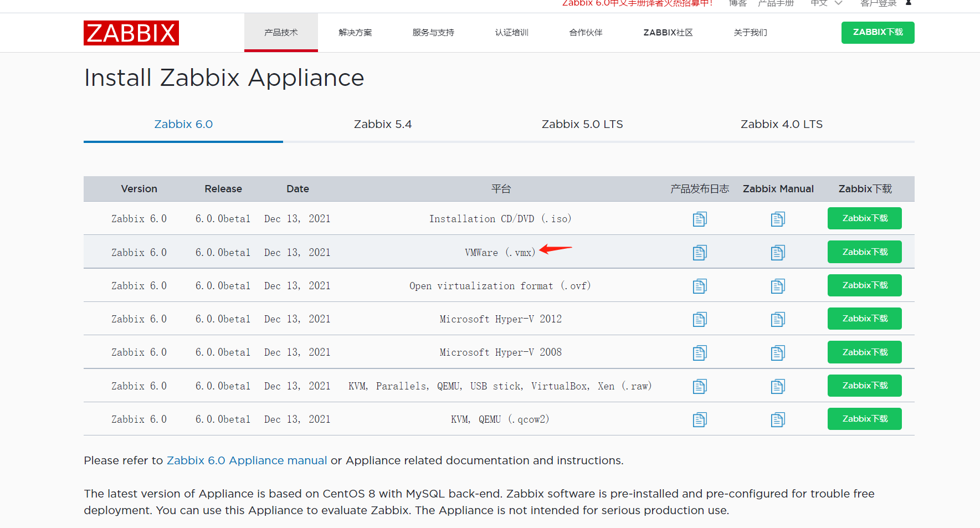Image resolution: width=980 pixels, height=528 pixels.
Task: Switch to the Zabbix 5.4 tab
Action: pos(382,124)
